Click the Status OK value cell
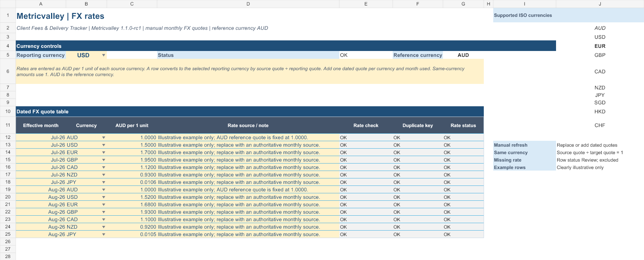644x260 pixels. pyautogui.click(x=366, y=55)
